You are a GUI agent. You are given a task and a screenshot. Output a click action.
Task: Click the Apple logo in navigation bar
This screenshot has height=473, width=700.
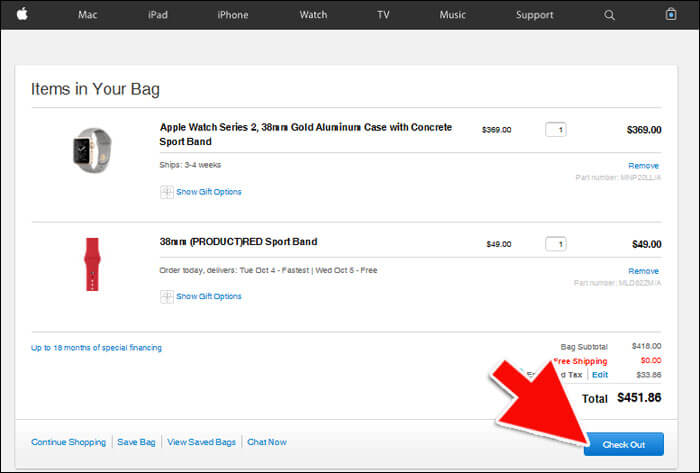click(22, 14)
